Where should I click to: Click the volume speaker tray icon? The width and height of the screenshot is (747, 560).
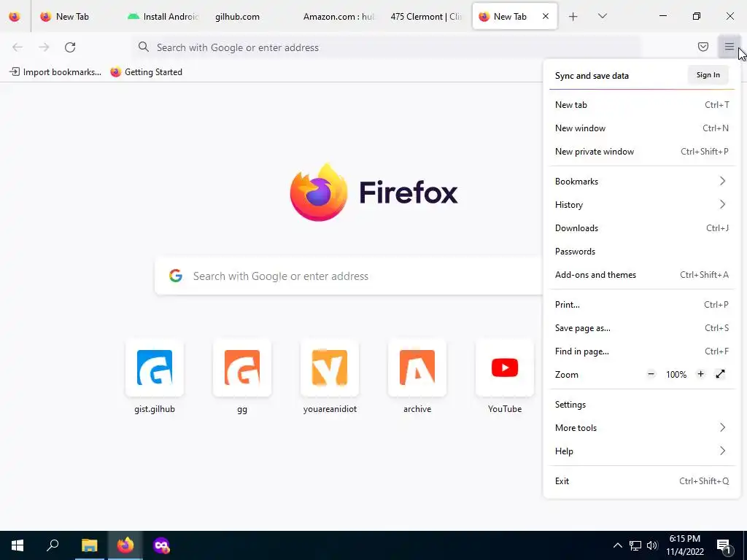click(652, 545)
